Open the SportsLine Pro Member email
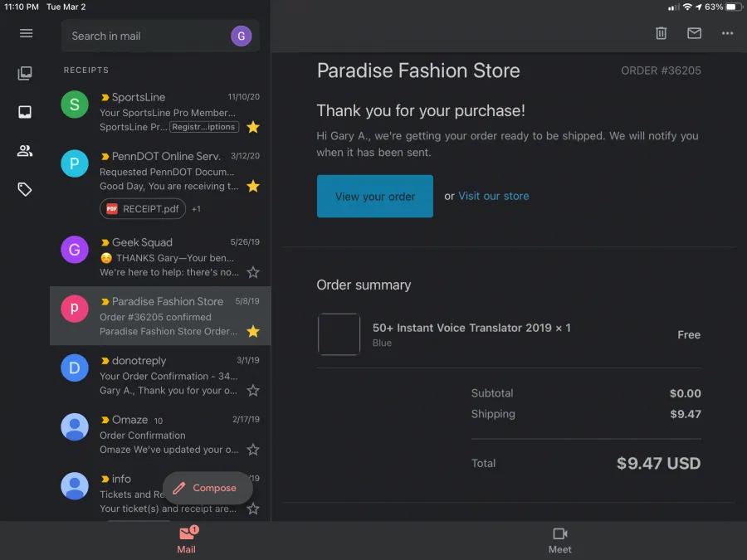This screenshot has height=560, width=747. point(160,112)
